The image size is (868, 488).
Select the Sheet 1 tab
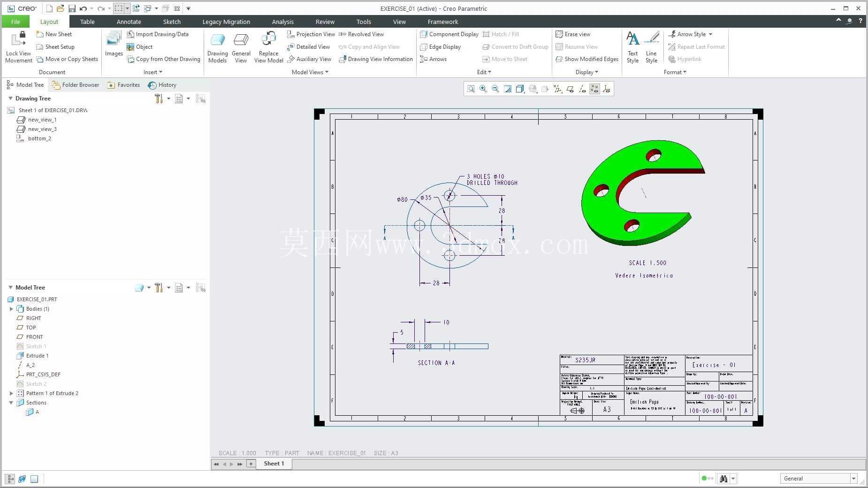(x=274, y=464)
